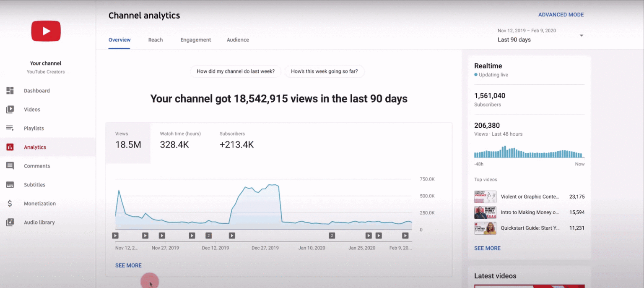644x288 pixels.
Task: Click ADVANCED MODE link
Action: (561, 14)
